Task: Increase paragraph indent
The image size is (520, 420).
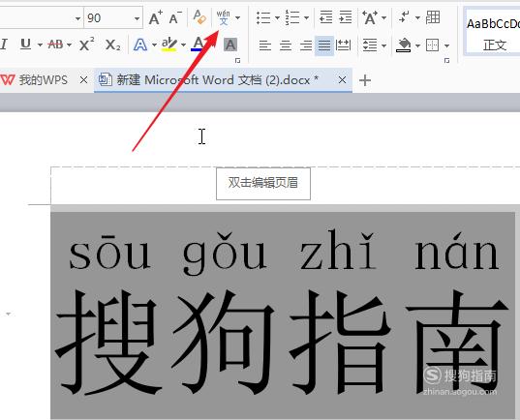Action: pyautogui.click(x=346, y=17)
